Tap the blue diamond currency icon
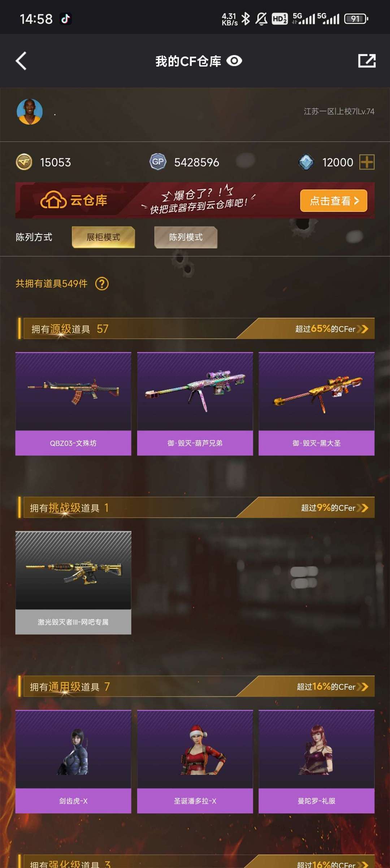 (x=306, y=162)
